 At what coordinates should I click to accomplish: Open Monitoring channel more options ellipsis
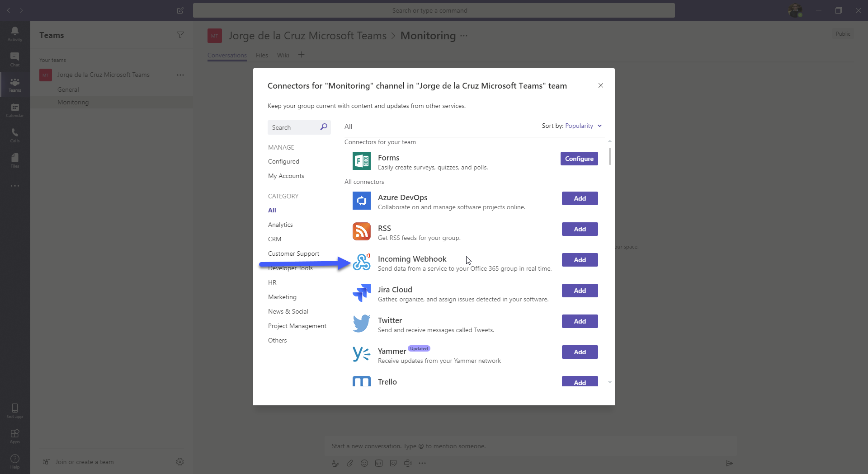(464, 36)
